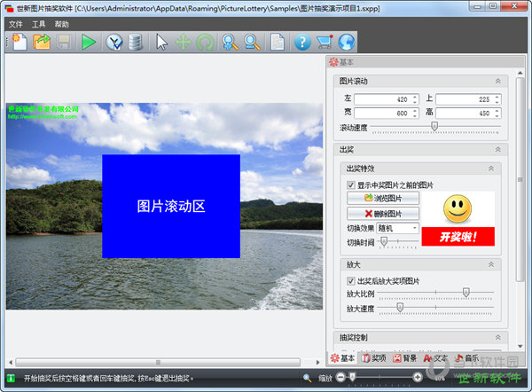Collapse the 放大 section

tap(491, 264)
